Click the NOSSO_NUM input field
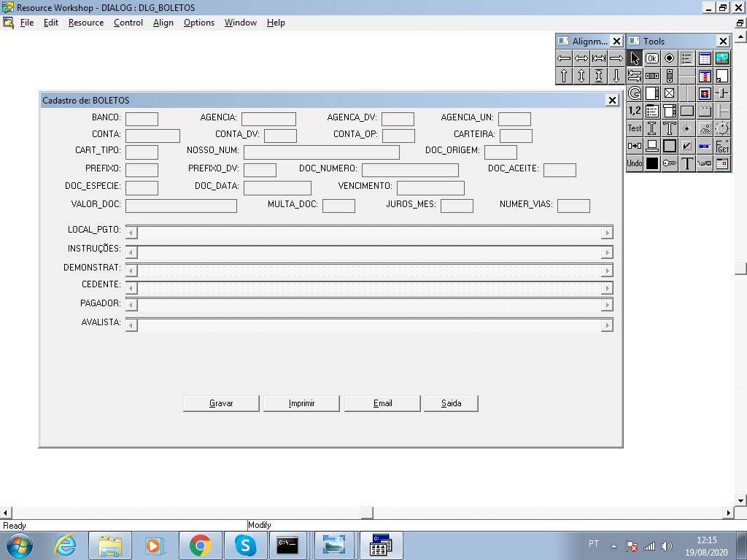This screenshot has width=747, height=560. [322, 152]
